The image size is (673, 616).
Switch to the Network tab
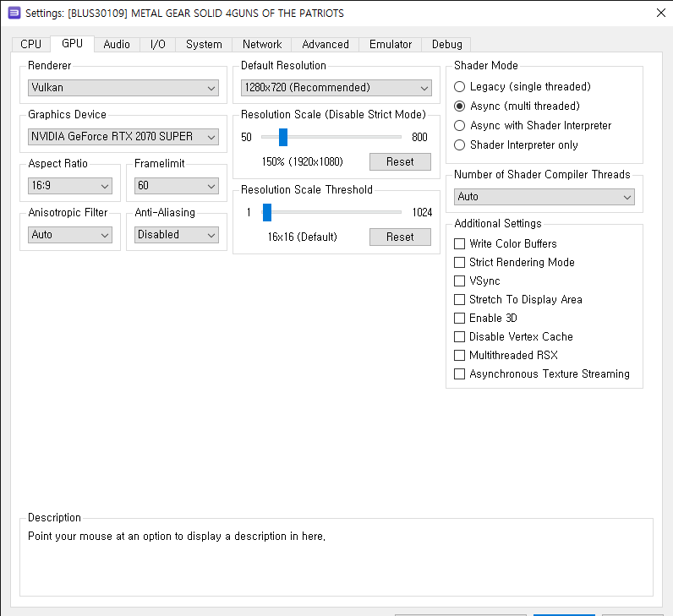tap(262, 44)
